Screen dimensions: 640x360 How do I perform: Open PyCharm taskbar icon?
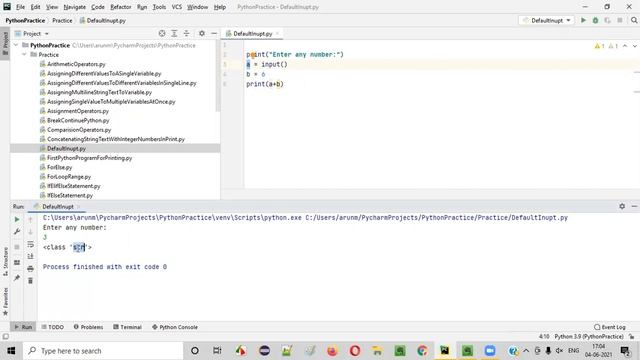click(444, 351)
